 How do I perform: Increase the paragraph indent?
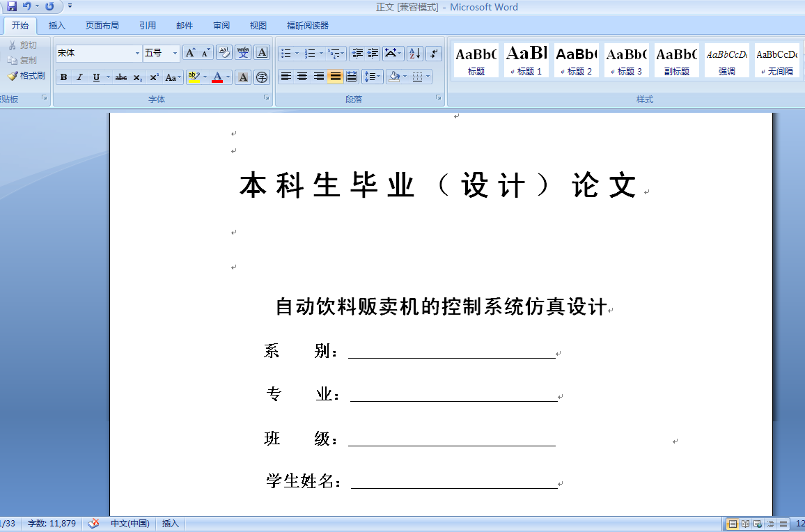(x=373, y=53)
